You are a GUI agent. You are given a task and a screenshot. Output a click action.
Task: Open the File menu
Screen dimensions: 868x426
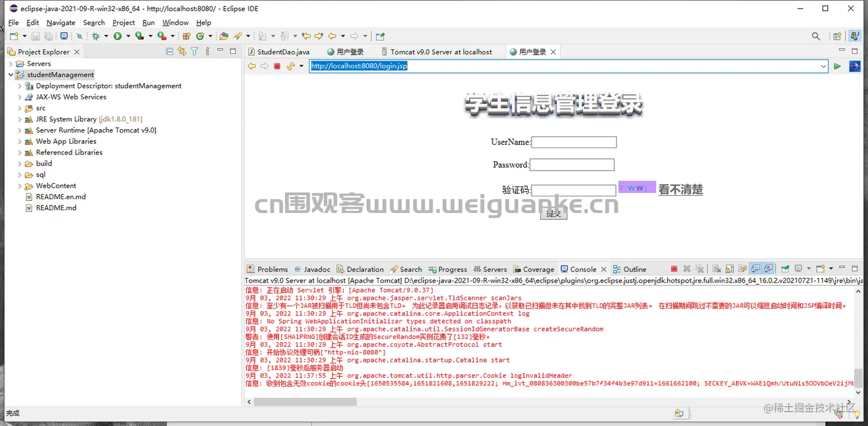13,22
